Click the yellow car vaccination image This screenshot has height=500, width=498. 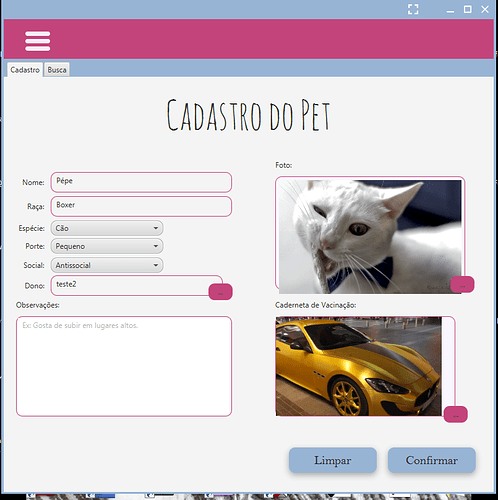click(359, 366)
